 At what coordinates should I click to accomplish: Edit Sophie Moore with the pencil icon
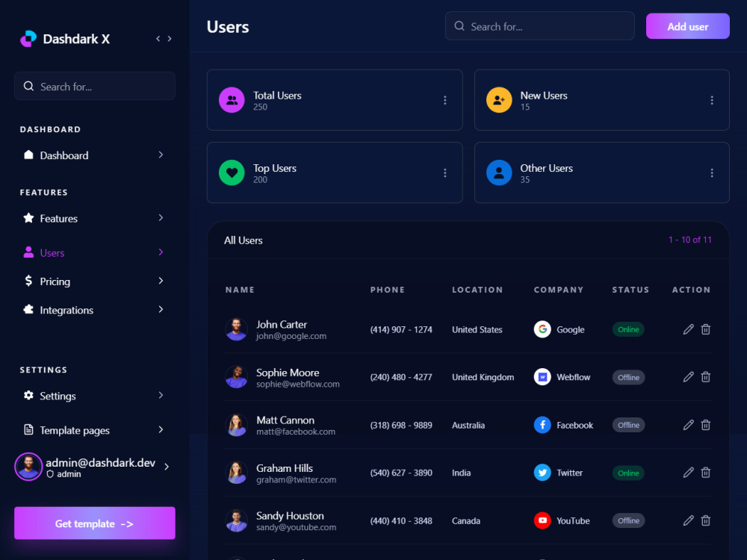[689, 377]
